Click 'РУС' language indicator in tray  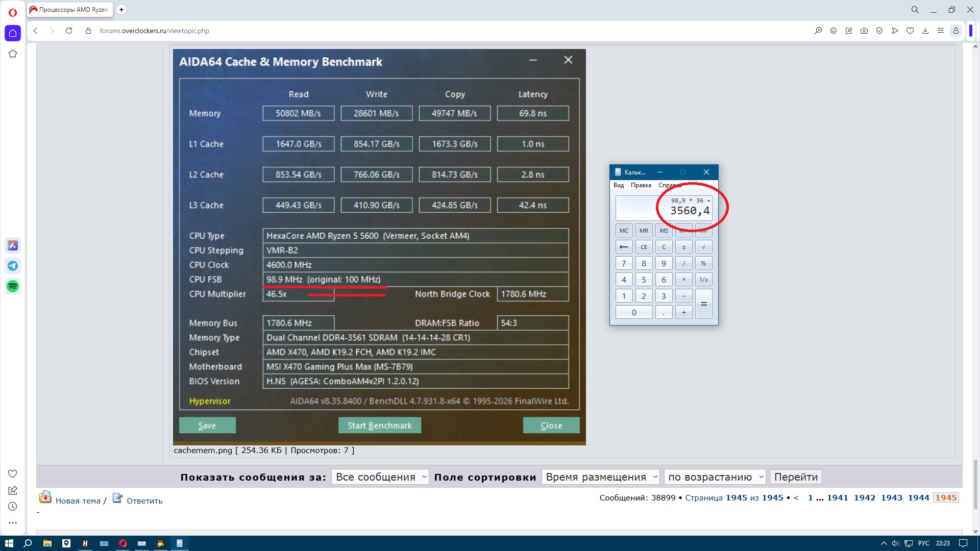coord(924,543)
